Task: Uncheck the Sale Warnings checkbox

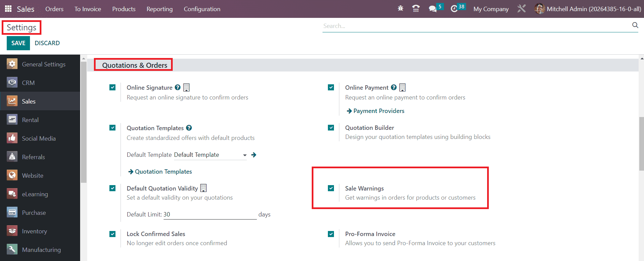Action: (x=331, y=188)
